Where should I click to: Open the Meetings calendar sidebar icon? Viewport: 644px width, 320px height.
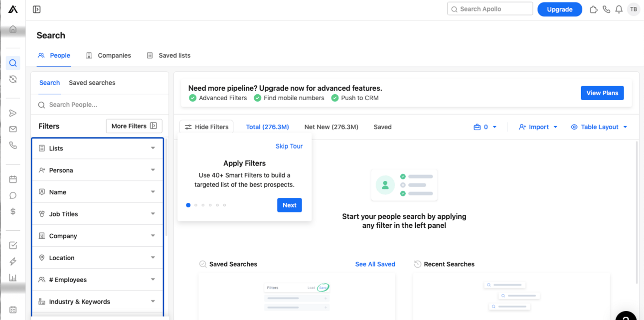click(13, 179)
